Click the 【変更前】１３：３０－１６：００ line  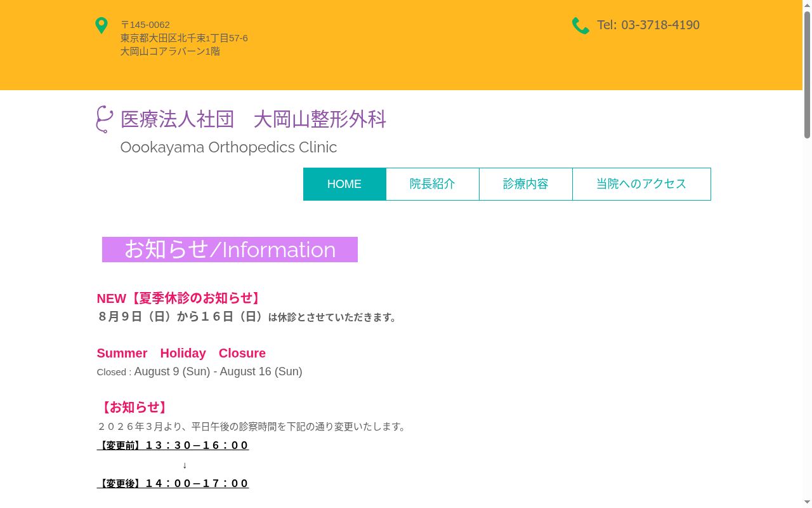[173, 446]
